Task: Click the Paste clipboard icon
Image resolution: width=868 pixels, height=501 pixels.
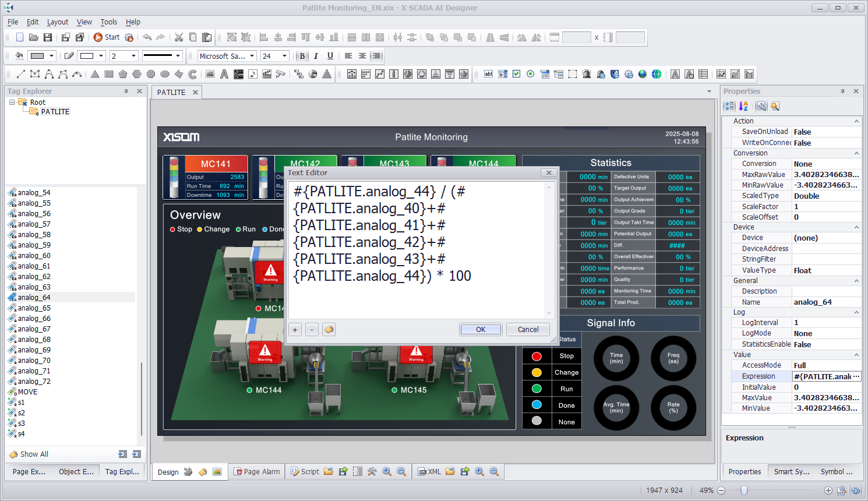Action: [x=207, y=37]
